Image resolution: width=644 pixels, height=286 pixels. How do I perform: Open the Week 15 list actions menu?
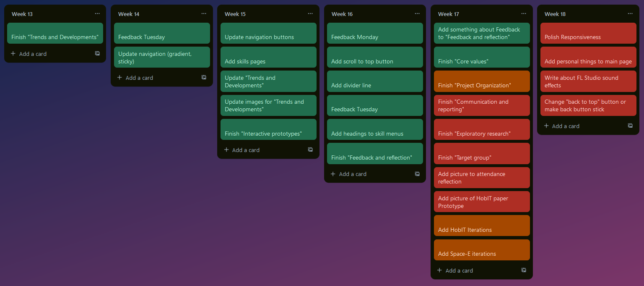[310, 13]
